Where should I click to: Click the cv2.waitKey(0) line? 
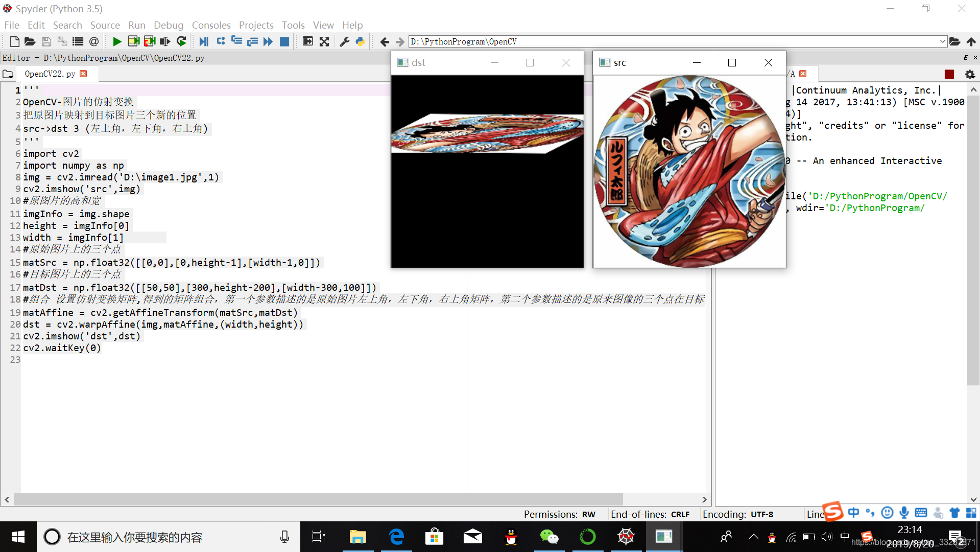click(x=62, y=348)
